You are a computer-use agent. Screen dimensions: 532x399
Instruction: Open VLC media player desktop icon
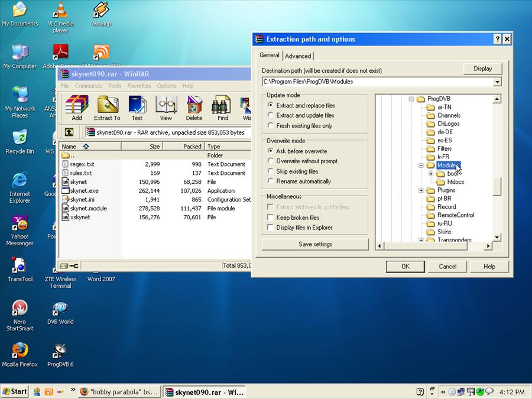click(60, 17)
